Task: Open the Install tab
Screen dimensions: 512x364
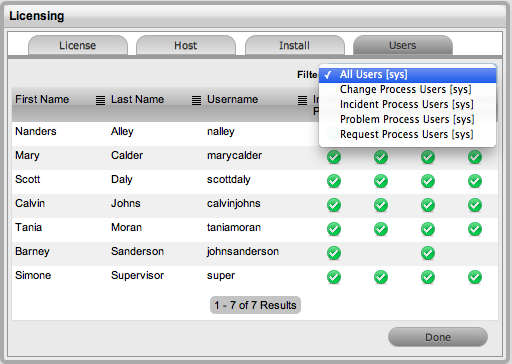Action: [294, 45]
